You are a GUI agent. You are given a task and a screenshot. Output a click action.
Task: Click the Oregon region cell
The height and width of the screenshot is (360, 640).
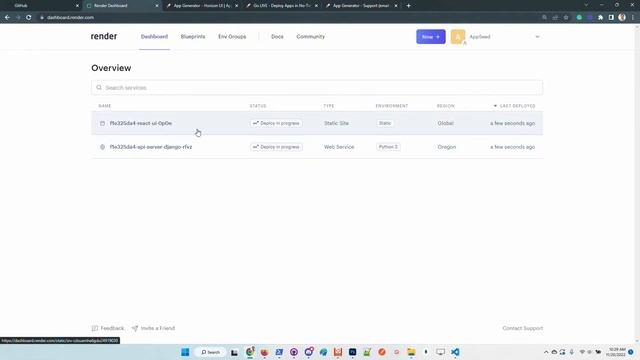[x=447, y=147]
